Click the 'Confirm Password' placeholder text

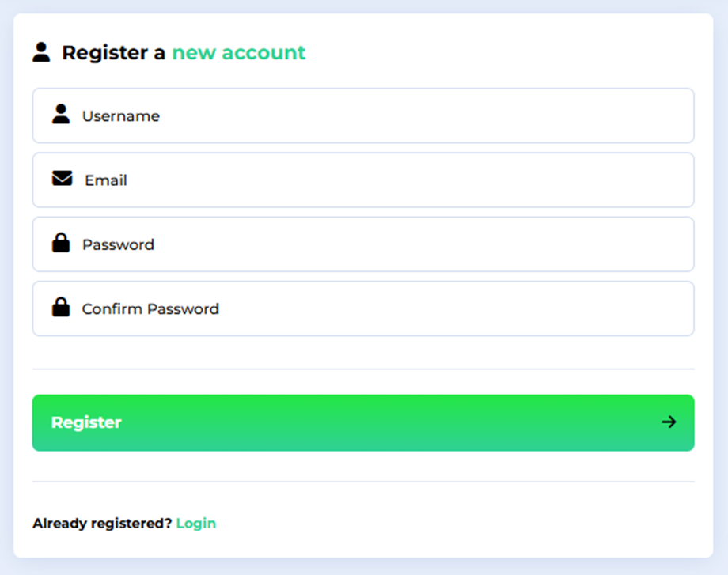[x=150, y=308]
